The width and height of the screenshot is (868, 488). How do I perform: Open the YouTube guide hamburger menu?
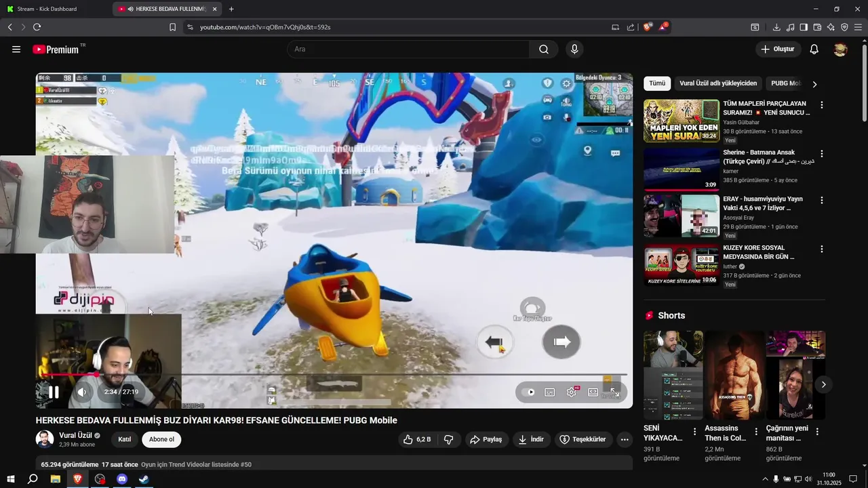click(x=16, y=49)
